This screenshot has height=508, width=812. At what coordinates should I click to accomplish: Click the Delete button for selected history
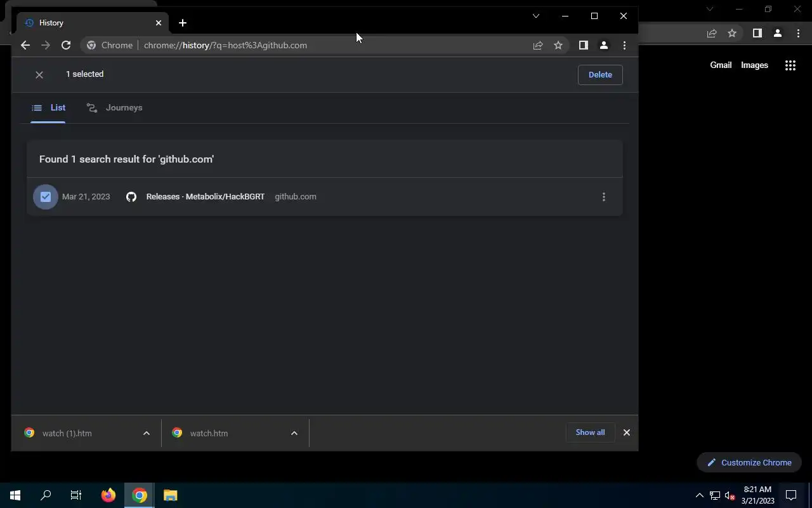[x=600, y=75]
